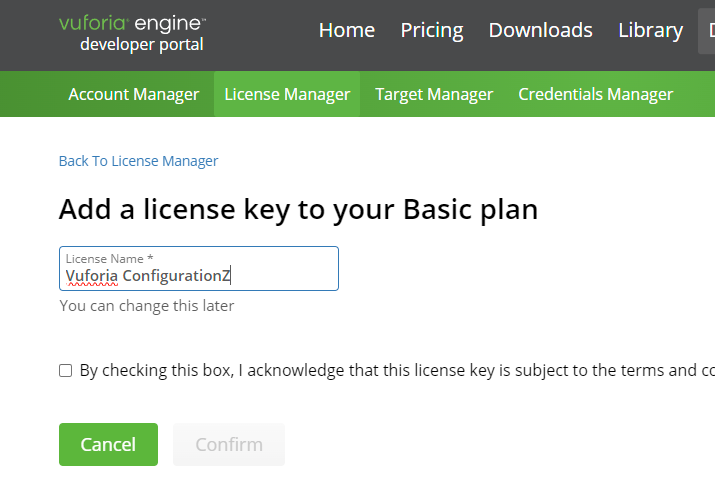
Task: Click the Vuforia engine developer portal logo
Action: click(132, 34)
